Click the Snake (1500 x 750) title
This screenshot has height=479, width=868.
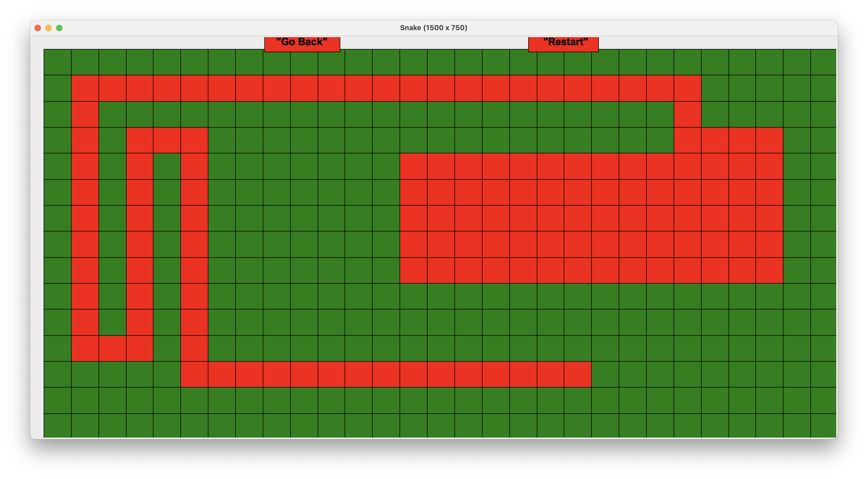click(x=433, y=28)
